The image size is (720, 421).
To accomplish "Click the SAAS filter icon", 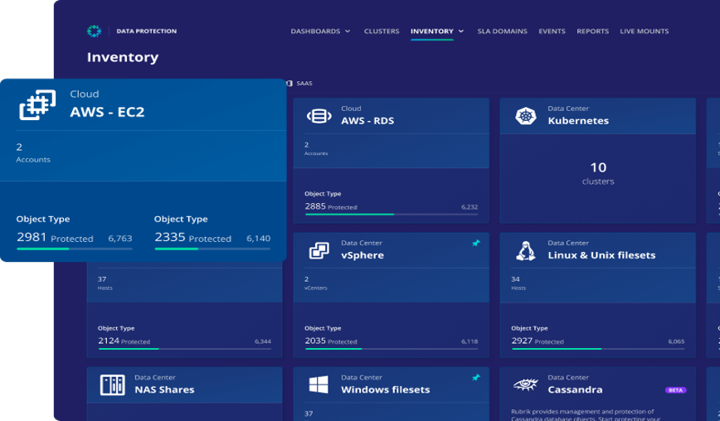I will pos(289,83).
